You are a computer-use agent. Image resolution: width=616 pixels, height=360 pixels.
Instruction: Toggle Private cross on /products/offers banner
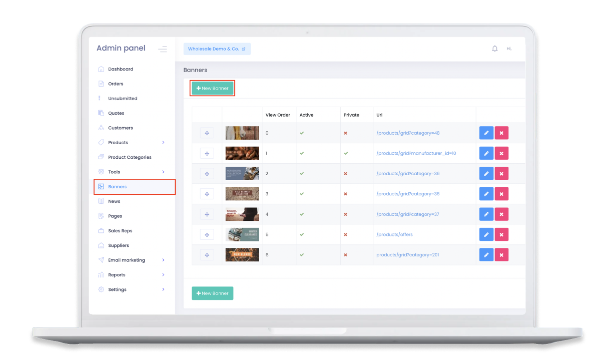(345, 235)
